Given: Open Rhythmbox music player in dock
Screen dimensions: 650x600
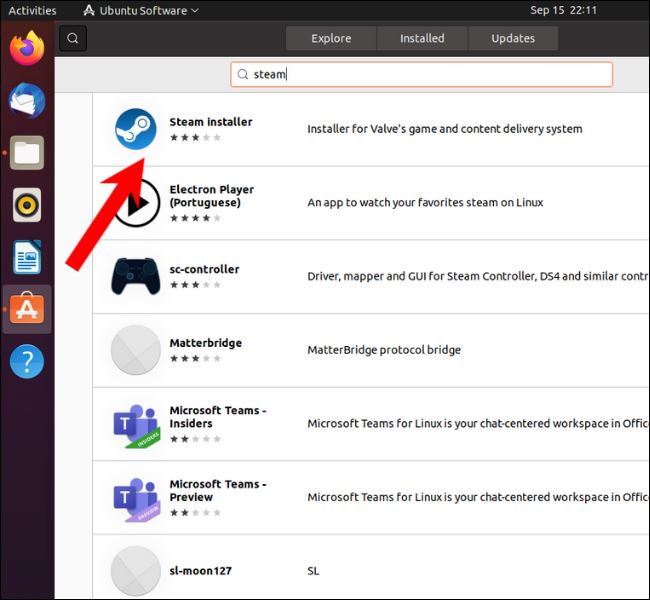Looking at the screenshot, I should pos(27,205).
